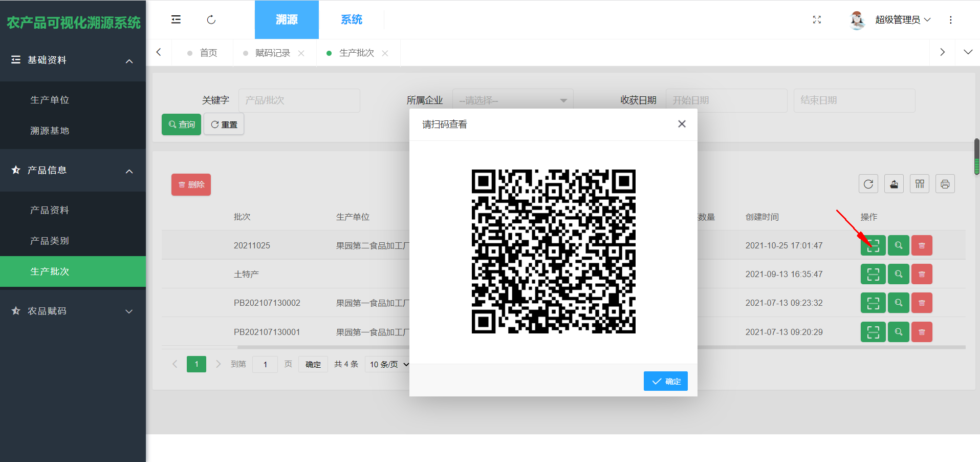Focus the page number jump input
This screenshot has width=980, height=462.
pyautogui.click(x=265, y=364)
